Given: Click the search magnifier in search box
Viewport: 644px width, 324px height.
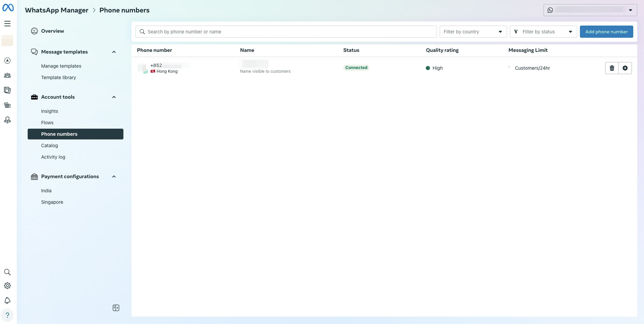Looking at the screenshot, I should [x=142, y=32].
